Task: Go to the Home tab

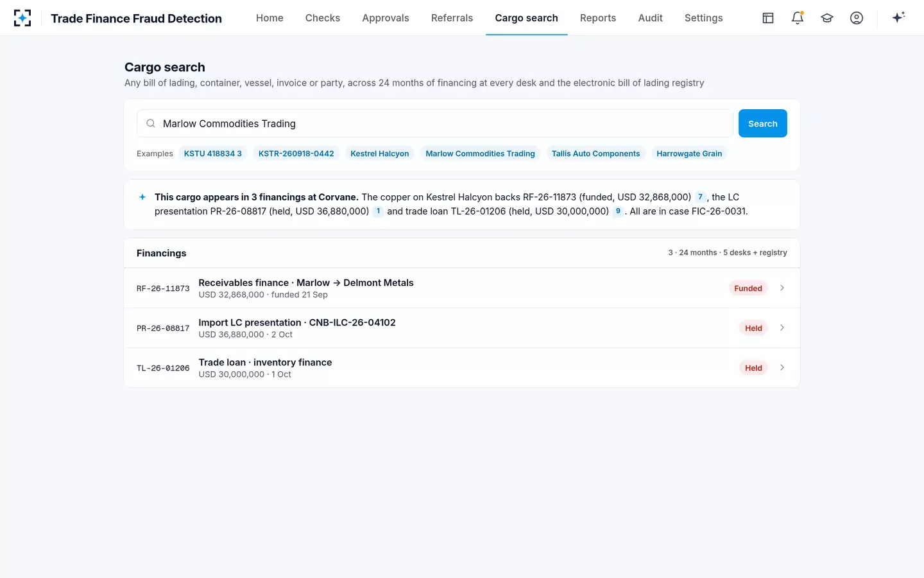Action: [269, 18]
